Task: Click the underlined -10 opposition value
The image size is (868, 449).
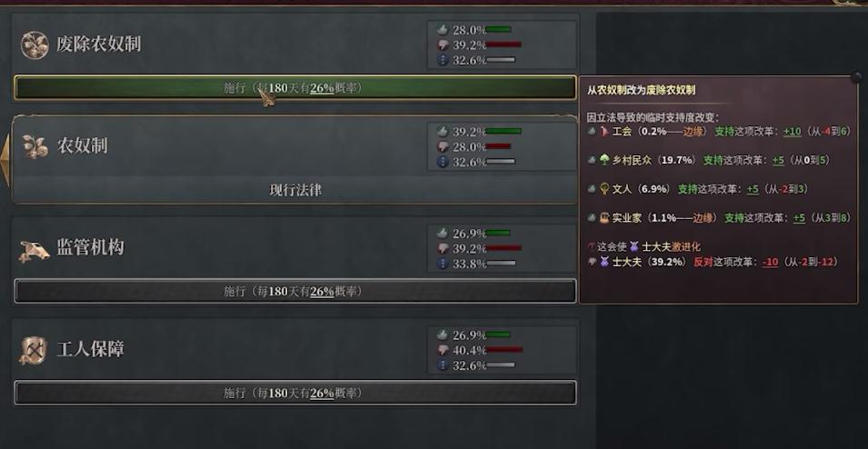Action: [770, 262]
